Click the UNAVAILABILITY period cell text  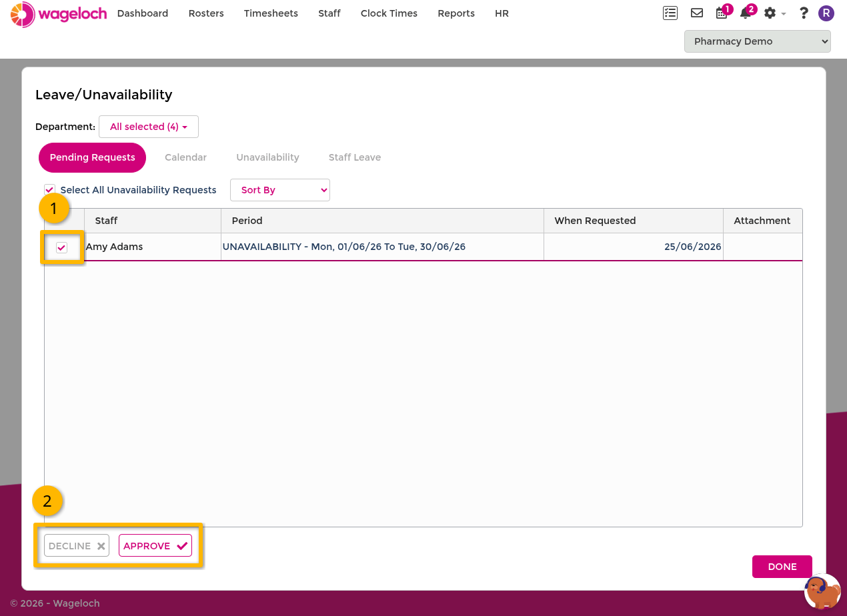pyautogui.click(x=344, y=247)
